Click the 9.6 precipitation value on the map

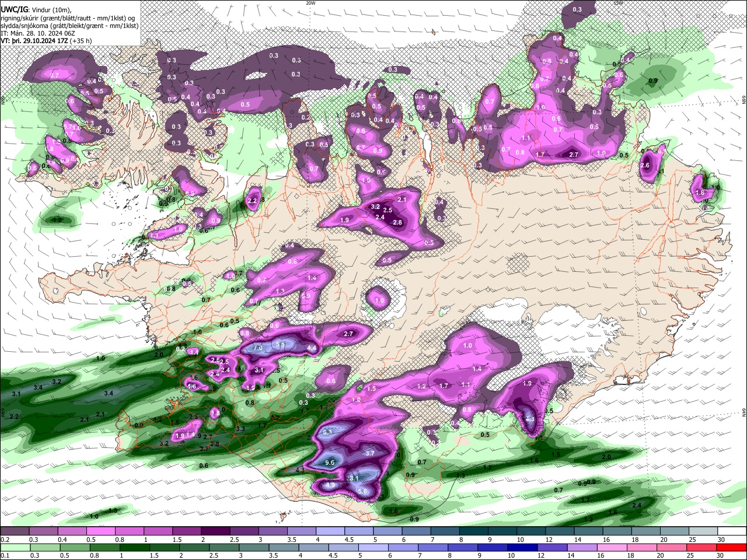coord(329,463)
